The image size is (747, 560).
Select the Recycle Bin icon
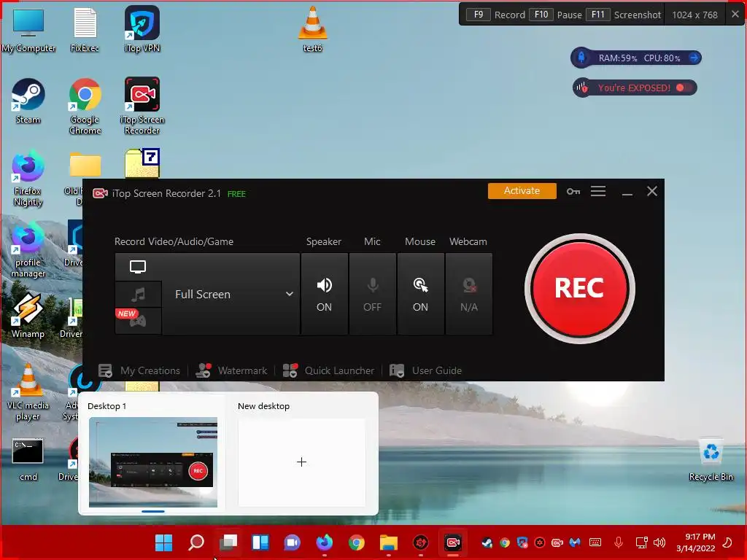(711, 459)
